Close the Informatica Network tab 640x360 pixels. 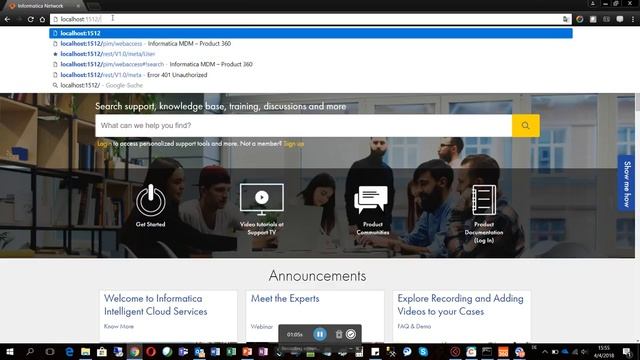point(78,6)
